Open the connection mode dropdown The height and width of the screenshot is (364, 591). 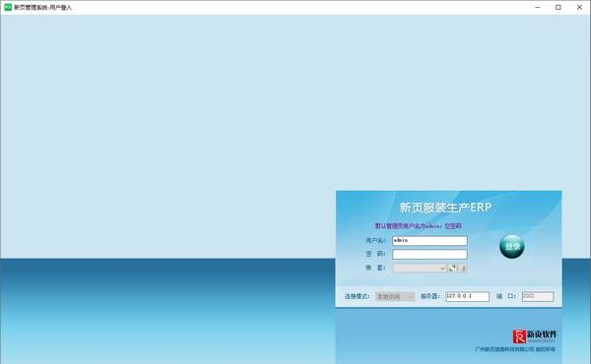click(395, 297)
